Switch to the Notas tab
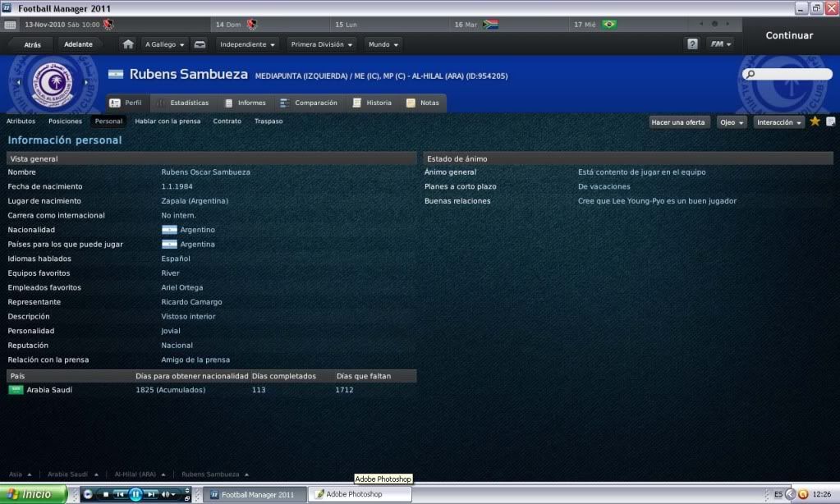 tap(423, 103)
